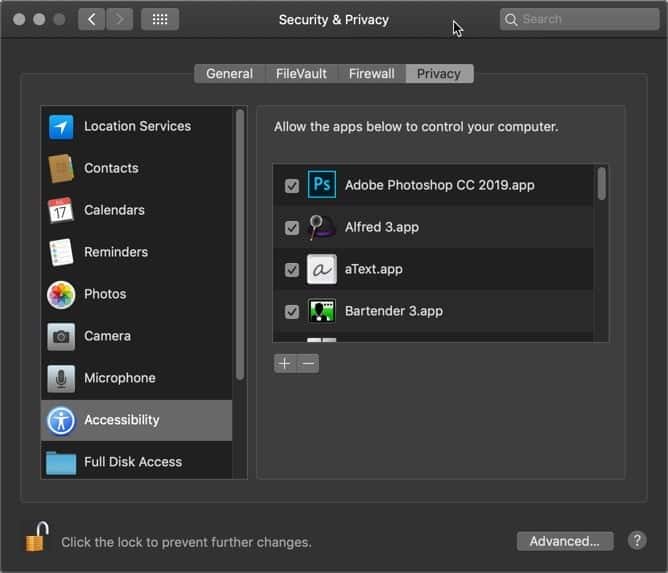Open the FileVault tab
This screenshot has width=668, height=573.
click(301, 74)
